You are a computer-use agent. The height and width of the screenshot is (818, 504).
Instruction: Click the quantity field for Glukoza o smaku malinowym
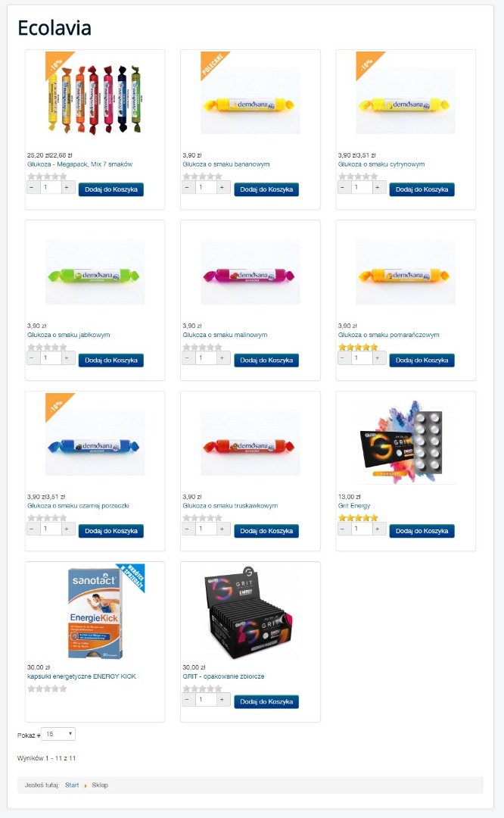pos(206,357)
